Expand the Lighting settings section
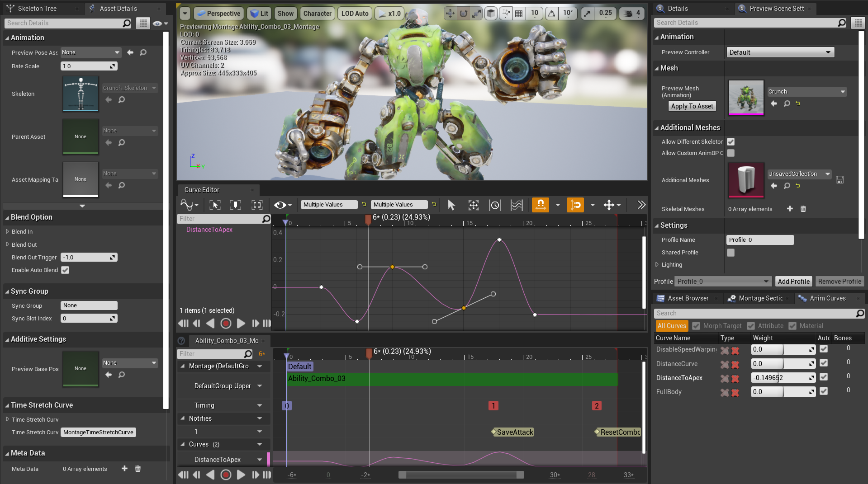The image size is (868, 484). coord(657,265)
